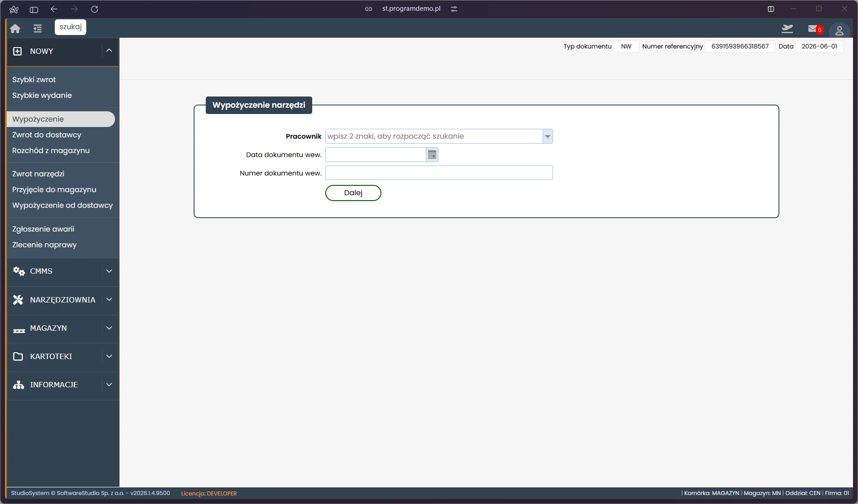Click the szukaj search box
This screenshot has height=504, width=858.
71,27
